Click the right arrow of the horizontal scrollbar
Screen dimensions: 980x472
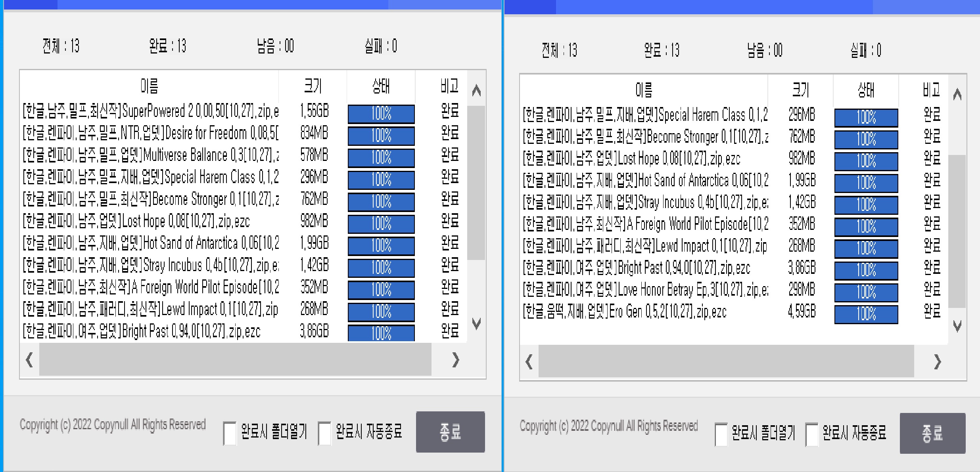click(x=456, y=361)
